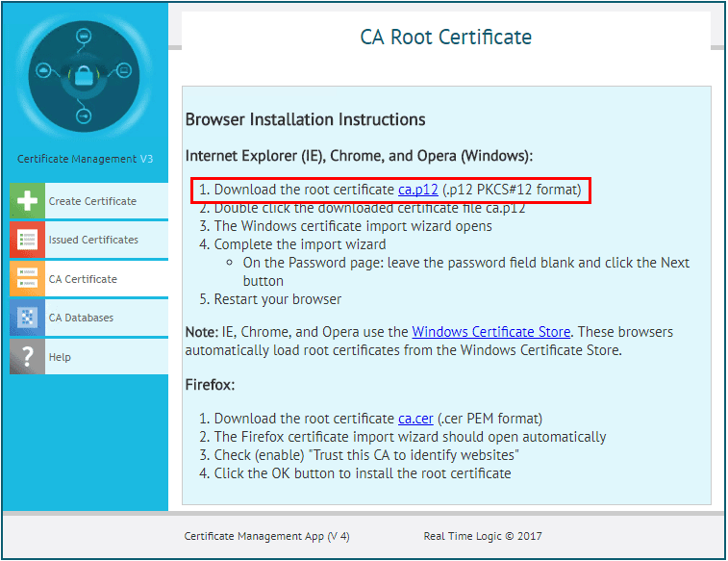Click 'Real Time Logic © 2017' footer text
The image size is (728, 561).
point(483,536)
